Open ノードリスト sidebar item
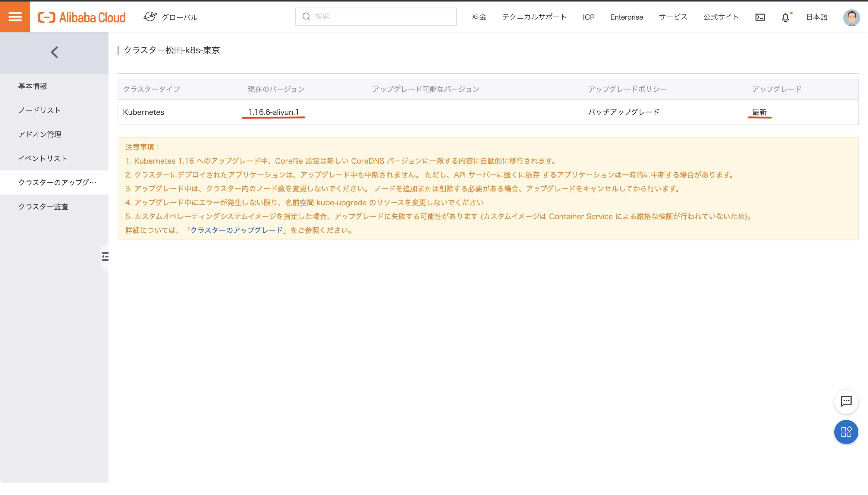This screenshot has height=495, width=868. tap(39, 110)
